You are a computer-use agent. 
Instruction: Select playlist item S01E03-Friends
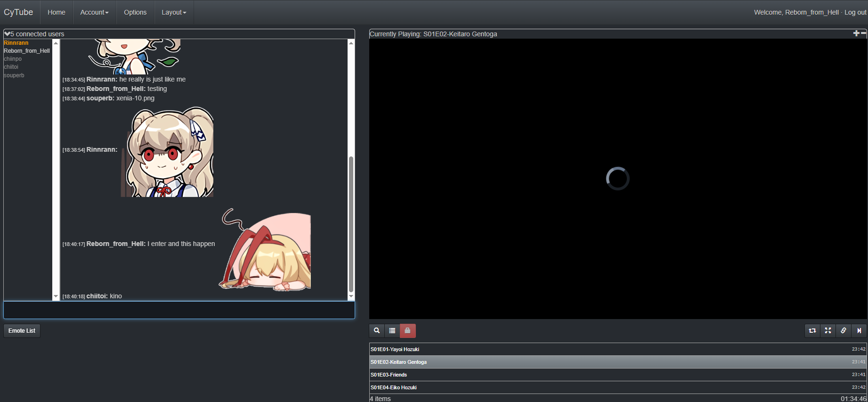(618, 375)
